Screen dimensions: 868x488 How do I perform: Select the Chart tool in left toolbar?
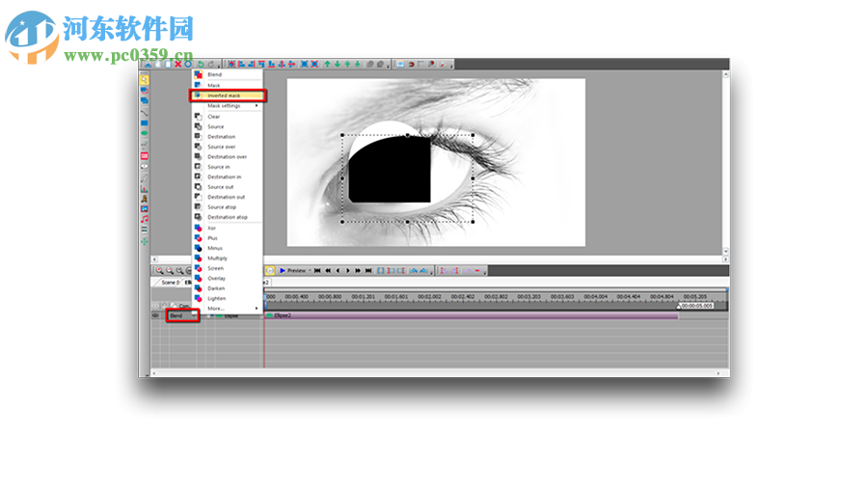[144, 188]
